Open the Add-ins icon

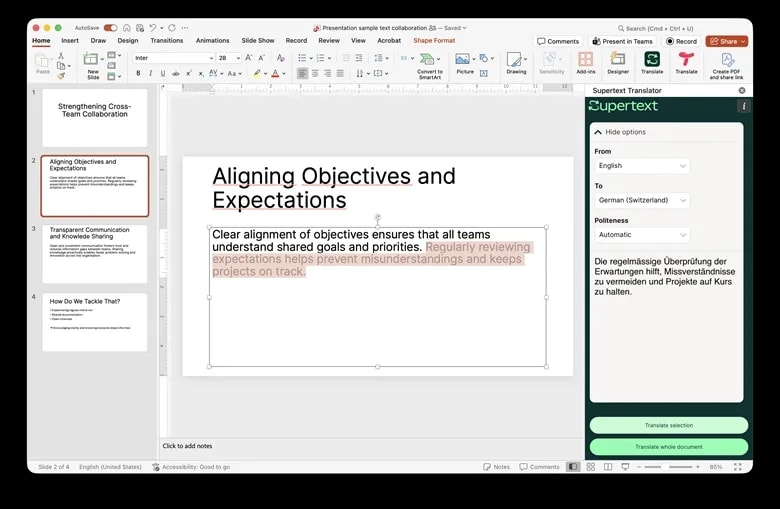(585, 63)
